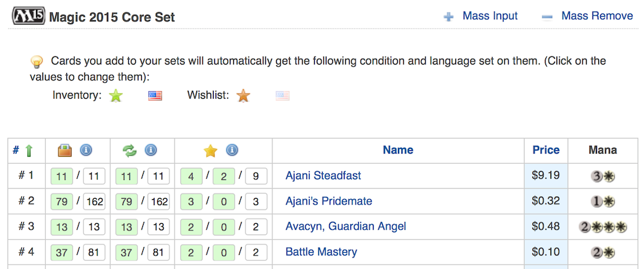Click the yellow star wishlist column icon
Screen dimensions: 644x269
tap(211, 151)
